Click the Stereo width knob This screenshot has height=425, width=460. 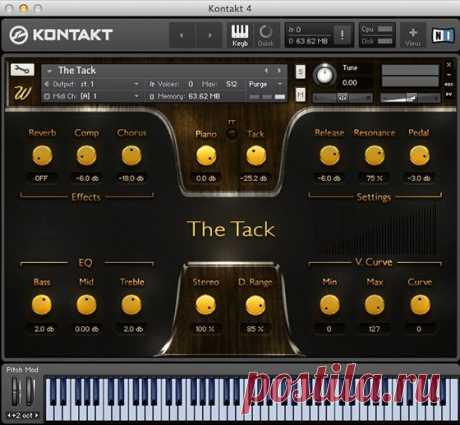205,305
